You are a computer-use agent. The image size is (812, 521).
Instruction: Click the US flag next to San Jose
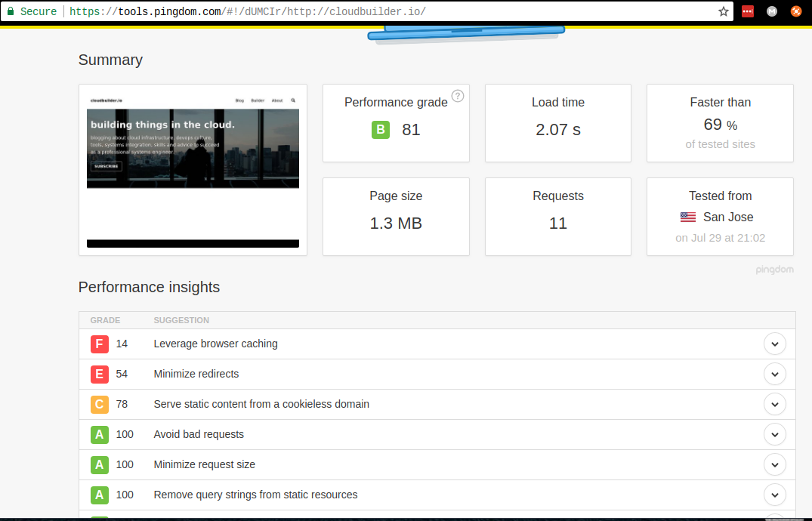(688, 217)
